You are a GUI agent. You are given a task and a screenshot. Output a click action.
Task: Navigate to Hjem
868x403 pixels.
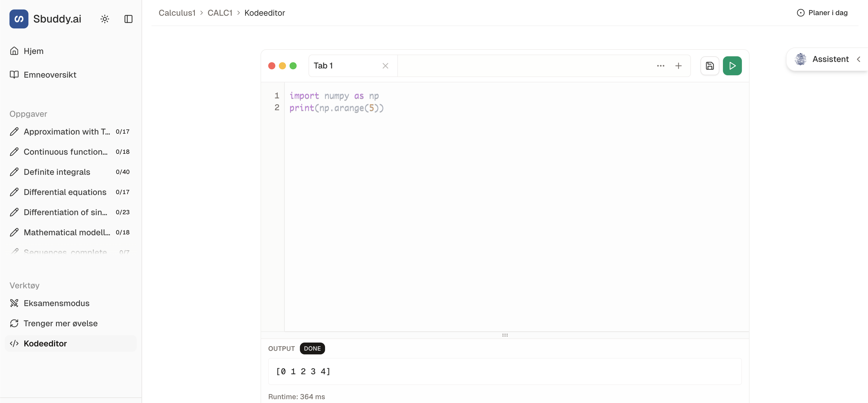point(33,51)
